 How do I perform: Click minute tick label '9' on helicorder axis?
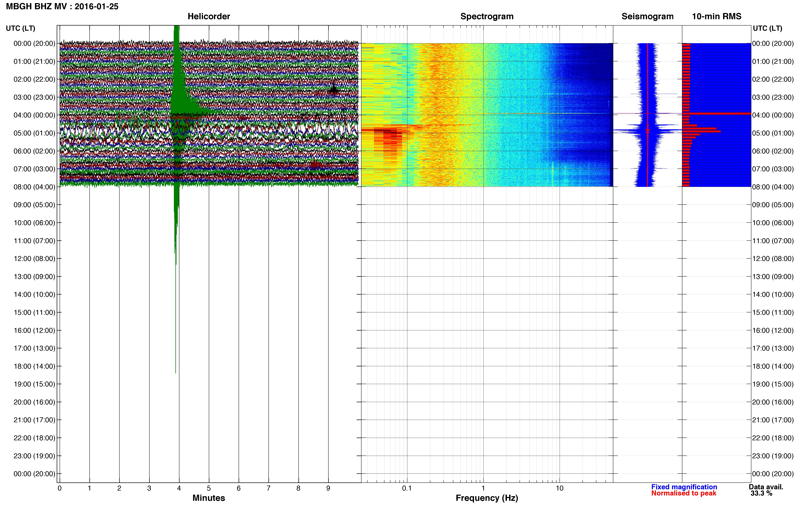328,488
